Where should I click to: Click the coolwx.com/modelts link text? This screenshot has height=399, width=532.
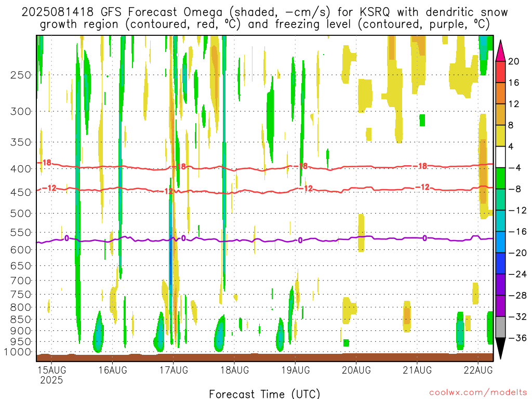[478, 393]
